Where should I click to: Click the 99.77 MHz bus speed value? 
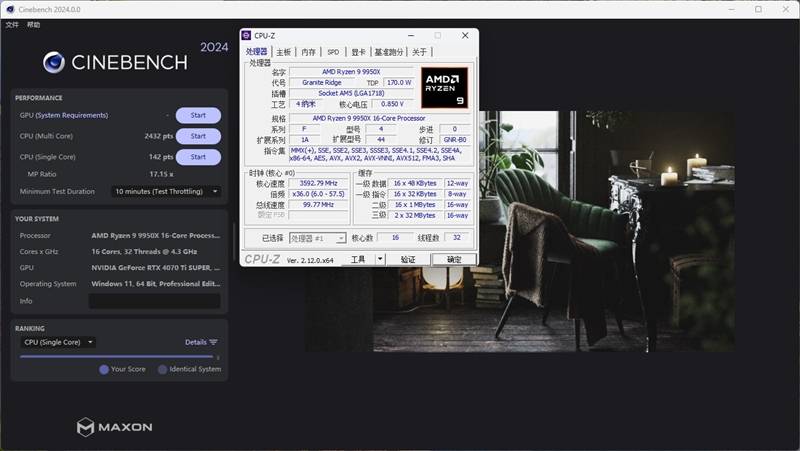click(318, 205)
